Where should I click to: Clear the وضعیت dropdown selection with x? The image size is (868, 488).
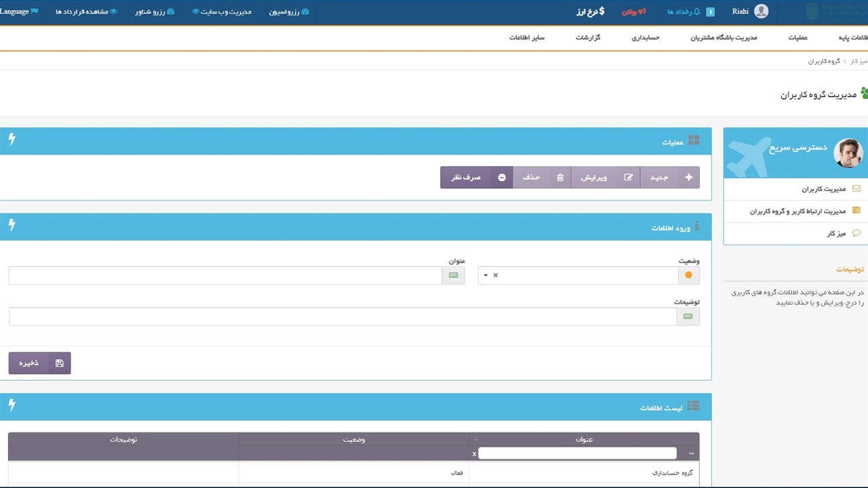(496, 275)
